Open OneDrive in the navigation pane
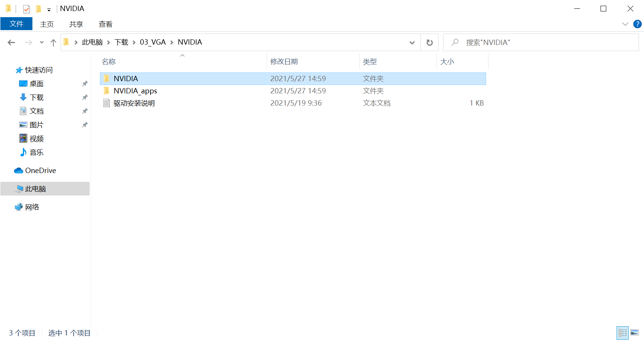 [x=40, y=170]
